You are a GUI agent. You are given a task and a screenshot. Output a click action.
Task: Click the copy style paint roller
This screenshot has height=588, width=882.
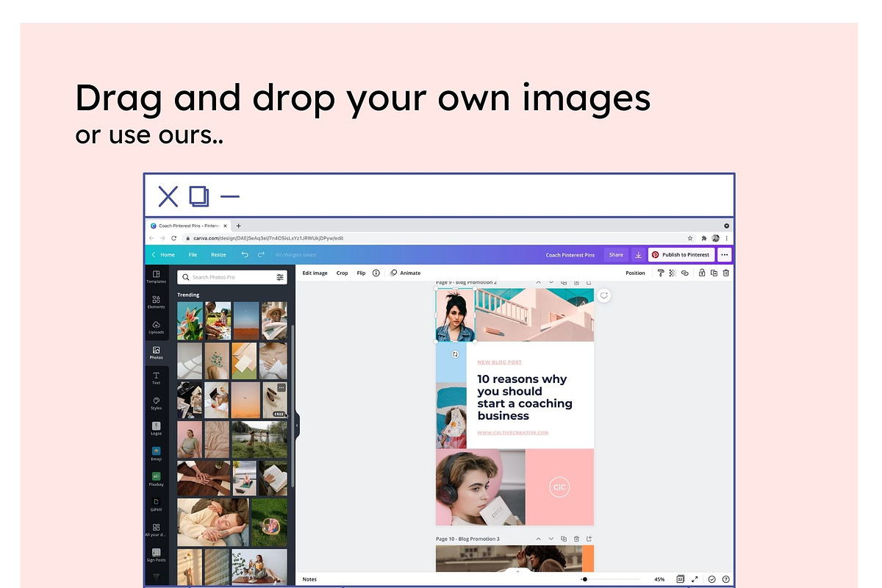point(660,273)
